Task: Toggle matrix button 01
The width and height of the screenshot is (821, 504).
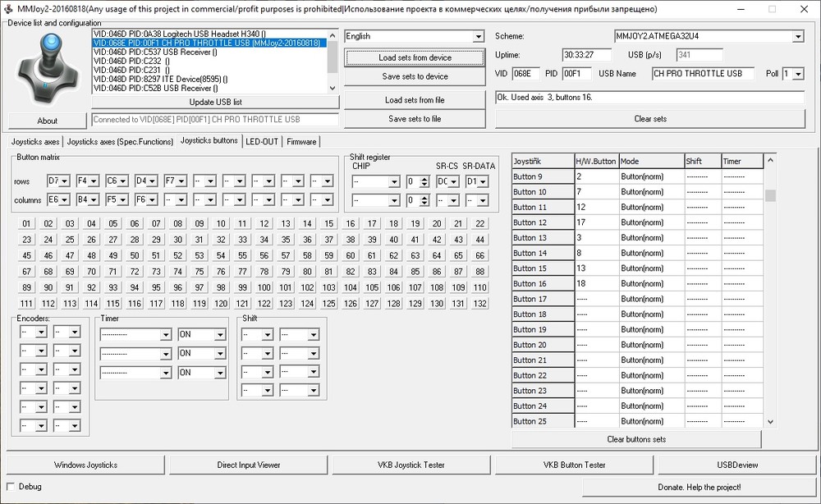Action: point(27,223)
